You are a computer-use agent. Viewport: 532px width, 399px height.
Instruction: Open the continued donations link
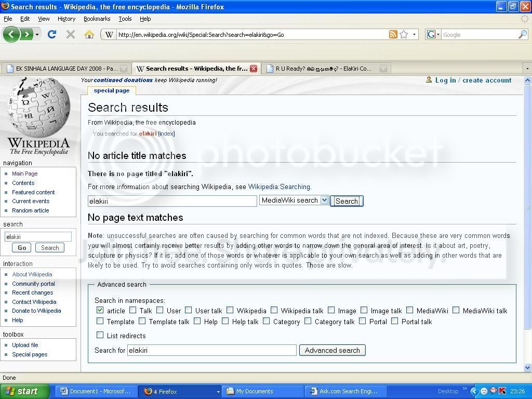pos(123,80)
